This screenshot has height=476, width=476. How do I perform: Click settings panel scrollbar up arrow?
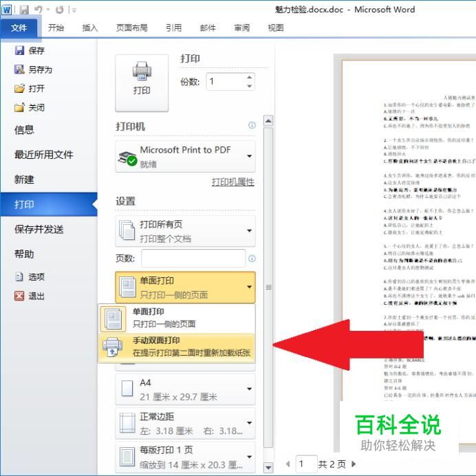click(268, 121)
